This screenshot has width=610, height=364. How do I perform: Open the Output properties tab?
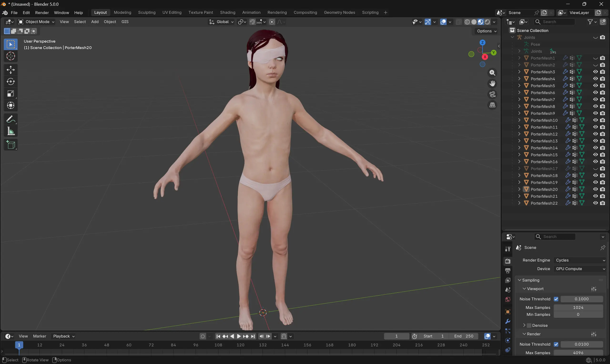pos(508,271)
